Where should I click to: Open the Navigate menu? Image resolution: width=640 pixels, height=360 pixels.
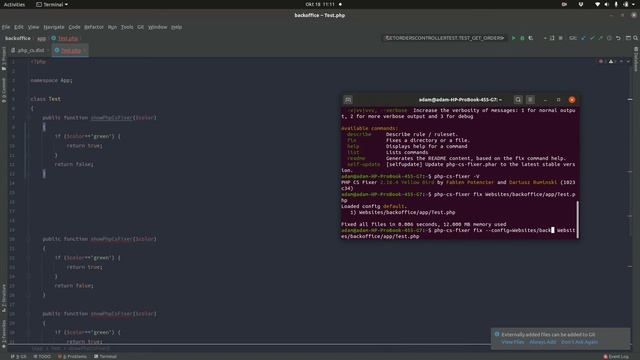(54, 27)
